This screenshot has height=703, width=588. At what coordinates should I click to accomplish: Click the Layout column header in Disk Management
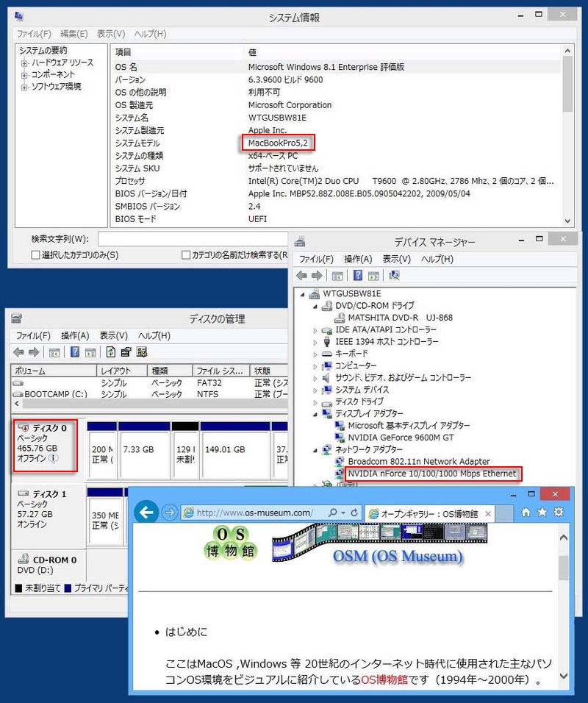122,371
